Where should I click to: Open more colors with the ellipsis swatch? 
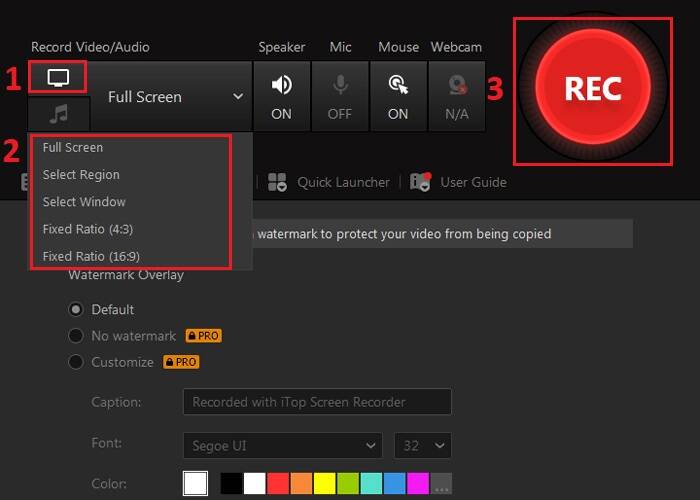(441, 483)
